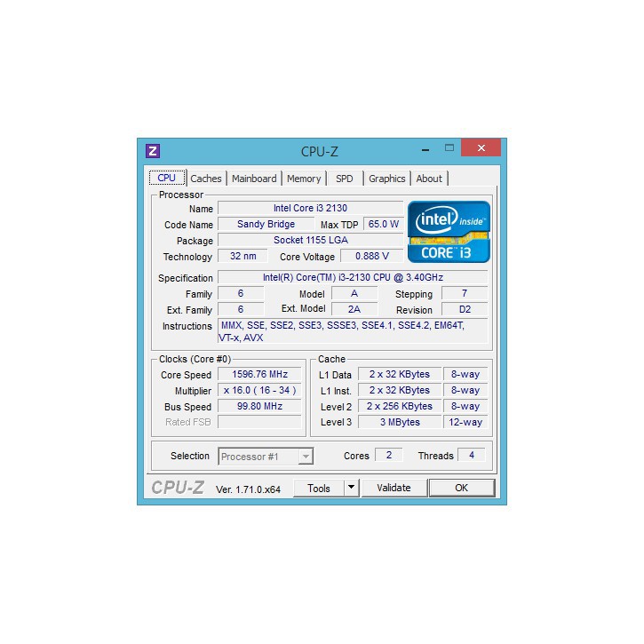Open the Tools dropdown arrow
644x644 pixels.
click(x=351, y=488)
